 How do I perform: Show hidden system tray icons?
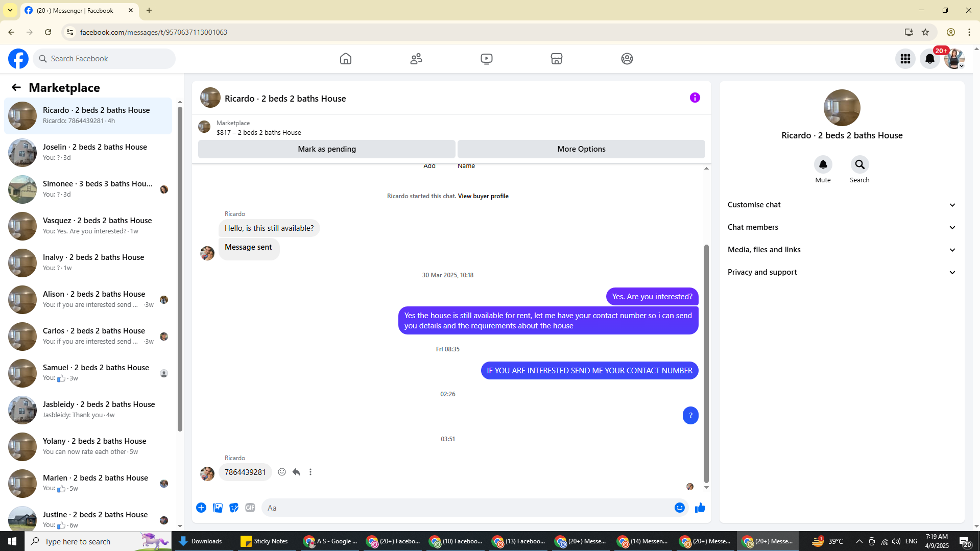pos(859,541)
